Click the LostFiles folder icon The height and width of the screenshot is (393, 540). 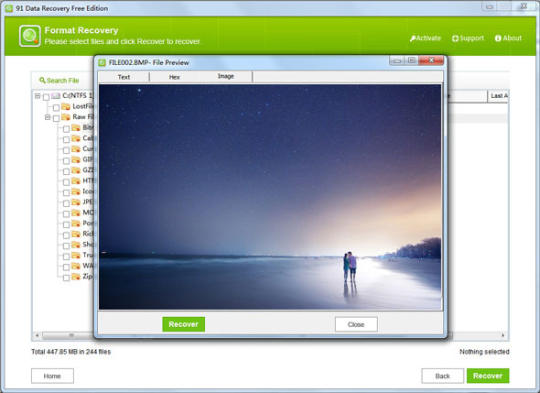coord(66,106)
